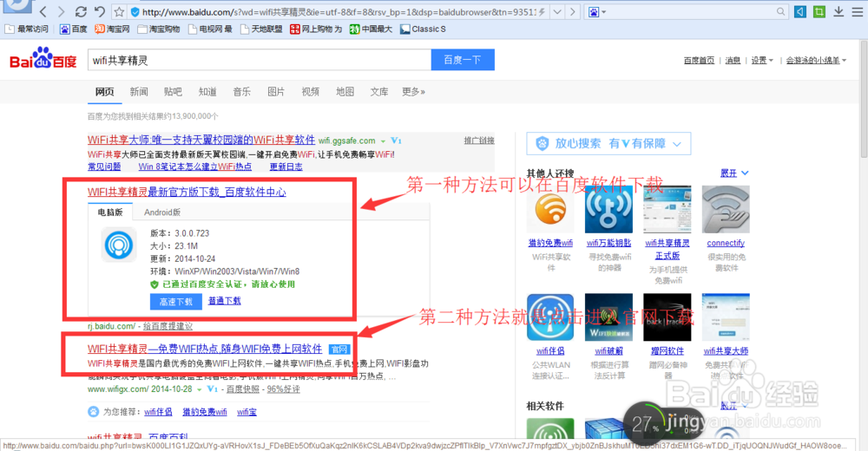Open the 更多» tab
The width and height of the screenshot is (868, 451).
[x=413, y=92]
